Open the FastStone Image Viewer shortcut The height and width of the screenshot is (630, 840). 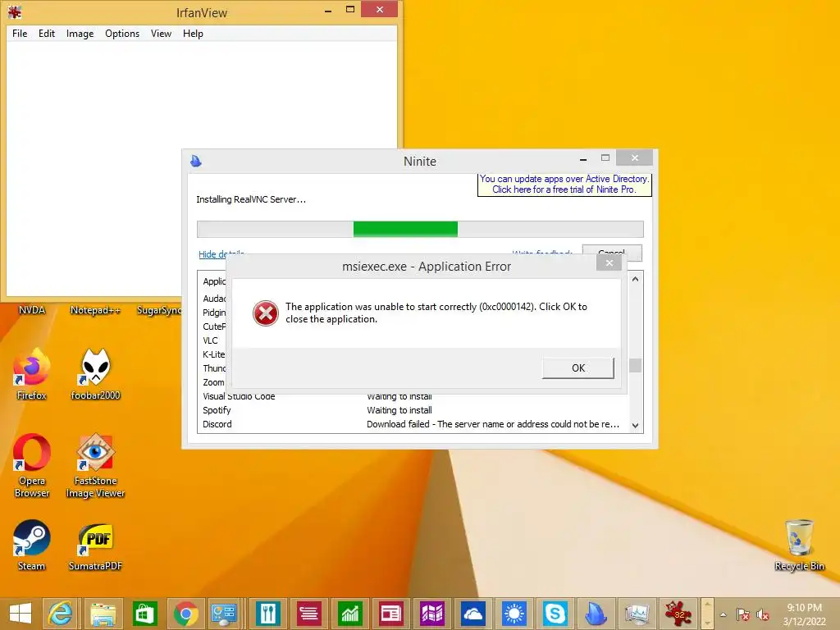[x=95, y=466]
